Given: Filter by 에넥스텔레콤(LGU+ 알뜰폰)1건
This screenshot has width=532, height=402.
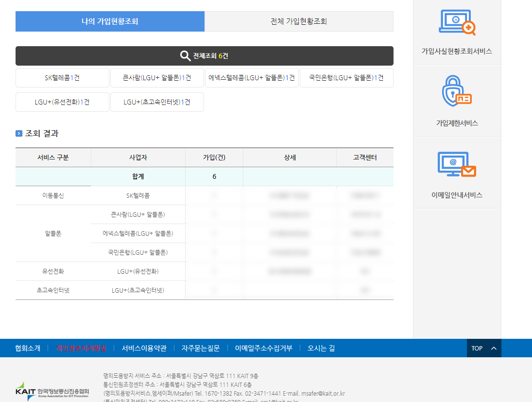Looking at the screenshot, I should [252, 78].
